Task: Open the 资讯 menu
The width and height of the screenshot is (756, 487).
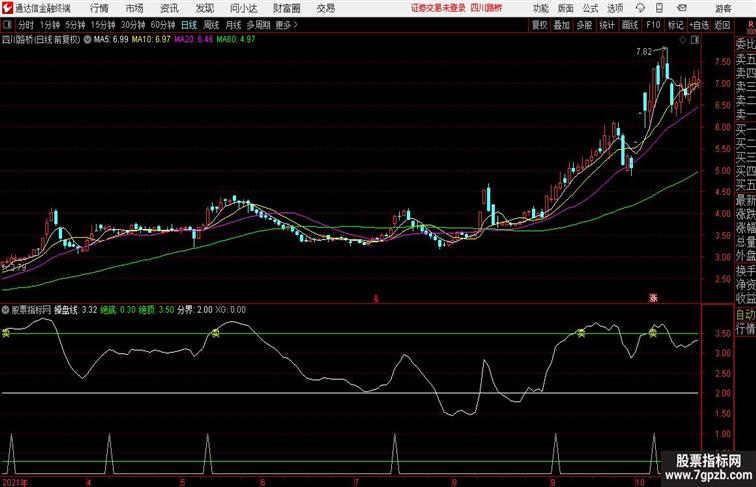Action: pyautogui.click(x=169, y=8)
